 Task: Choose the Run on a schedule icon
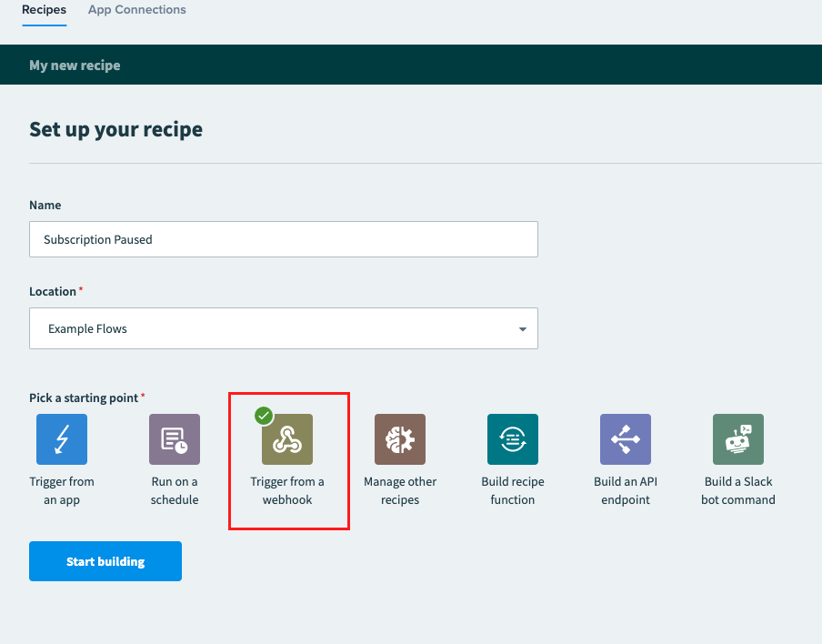tap(175, 439)
